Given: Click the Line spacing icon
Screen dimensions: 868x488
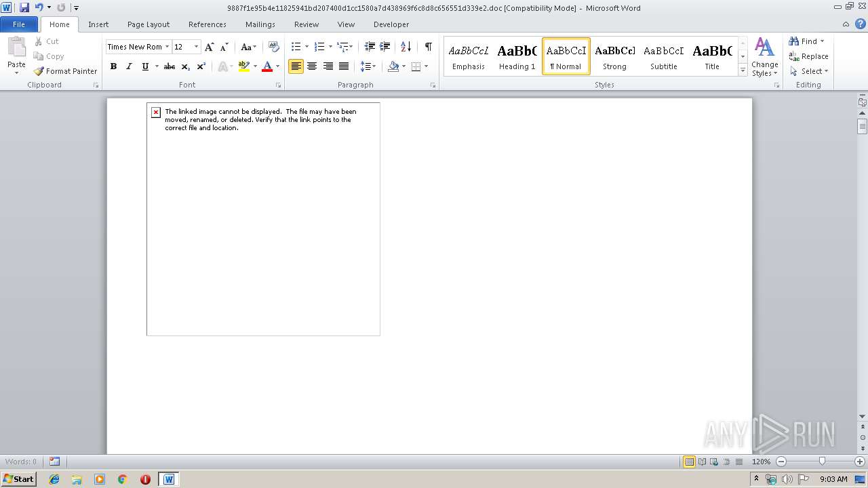Looking at the screenshot, I should (x=366, y=66).
